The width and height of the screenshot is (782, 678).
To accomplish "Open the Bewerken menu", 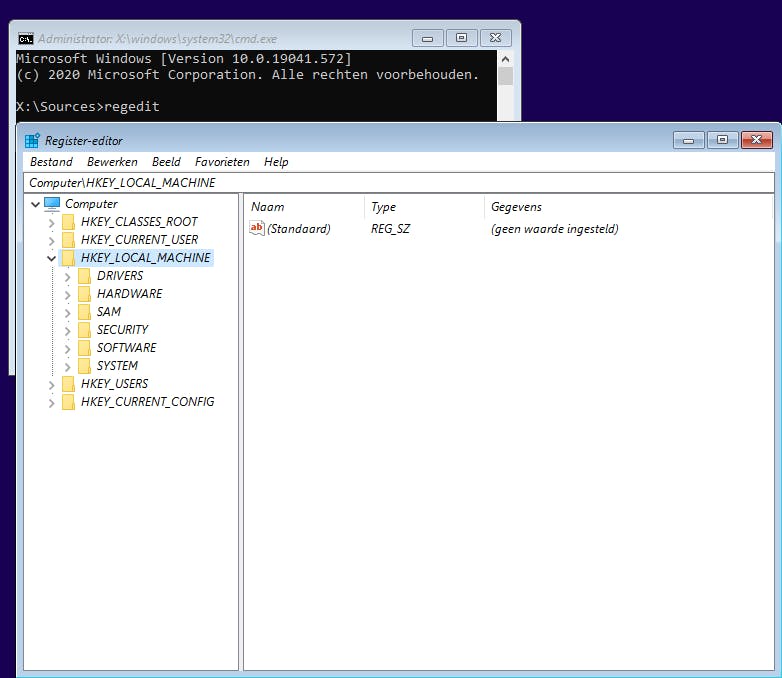I will coord(112,162).
